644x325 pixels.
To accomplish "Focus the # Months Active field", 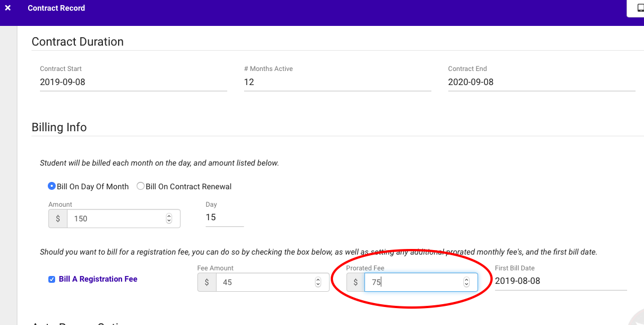I will 337,82.
